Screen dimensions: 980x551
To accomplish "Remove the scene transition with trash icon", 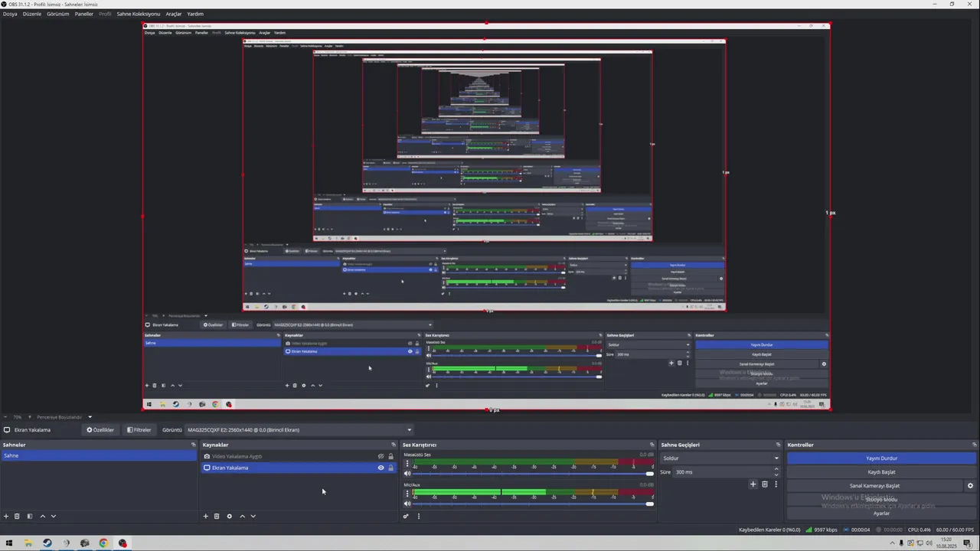I will click(x=765, y=484).
